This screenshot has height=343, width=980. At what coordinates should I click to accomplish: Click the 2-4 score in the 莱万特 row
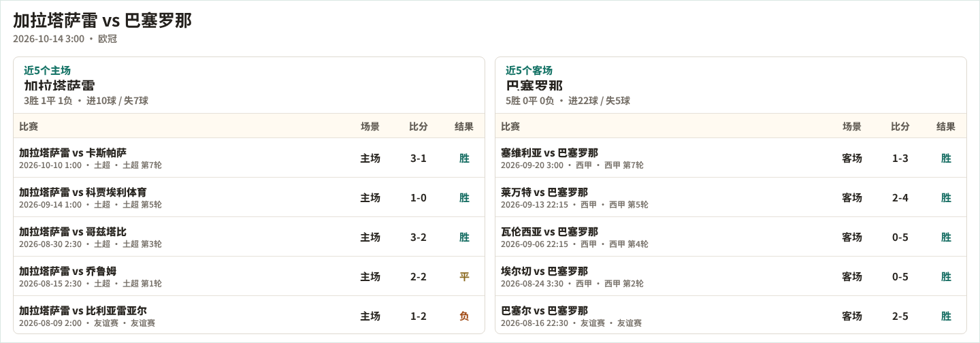[900, 197]
